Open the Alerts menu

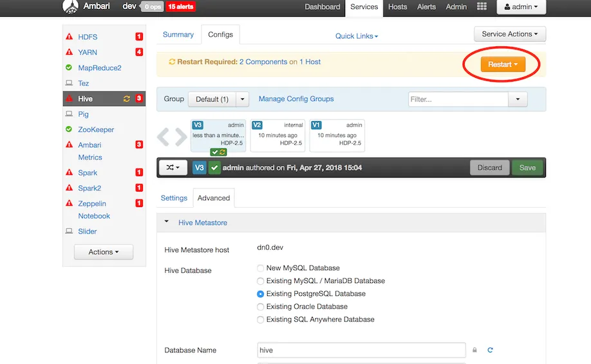click(x=426, y=7)
